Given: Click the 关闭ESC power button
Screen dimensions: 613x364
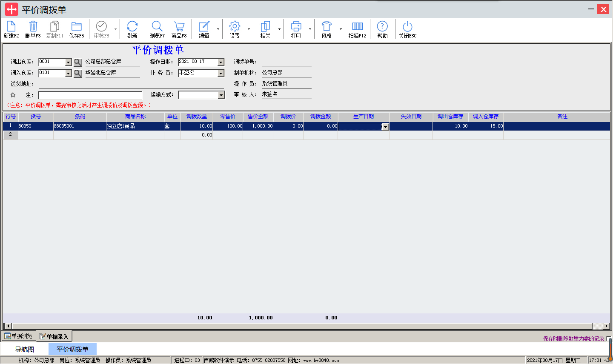Looking at the screenshot, I should click(407, 29).
